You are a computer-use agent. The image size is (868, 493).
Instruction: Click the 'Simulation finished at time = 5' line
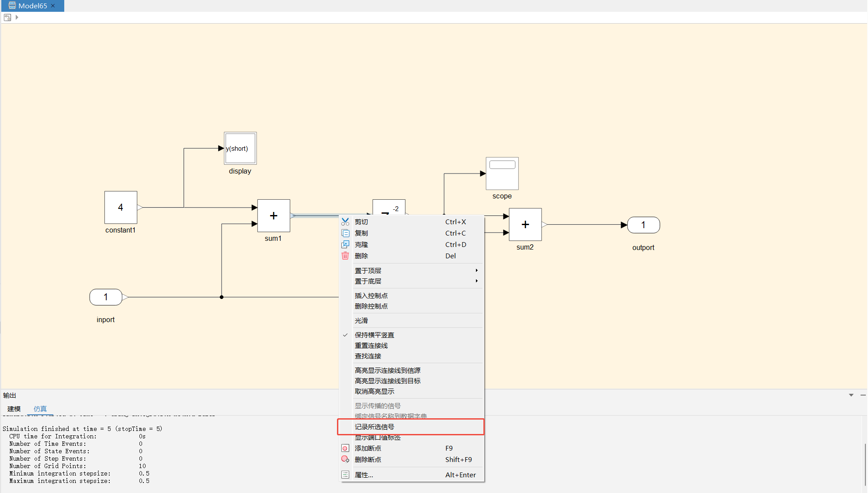click(82, 429)
